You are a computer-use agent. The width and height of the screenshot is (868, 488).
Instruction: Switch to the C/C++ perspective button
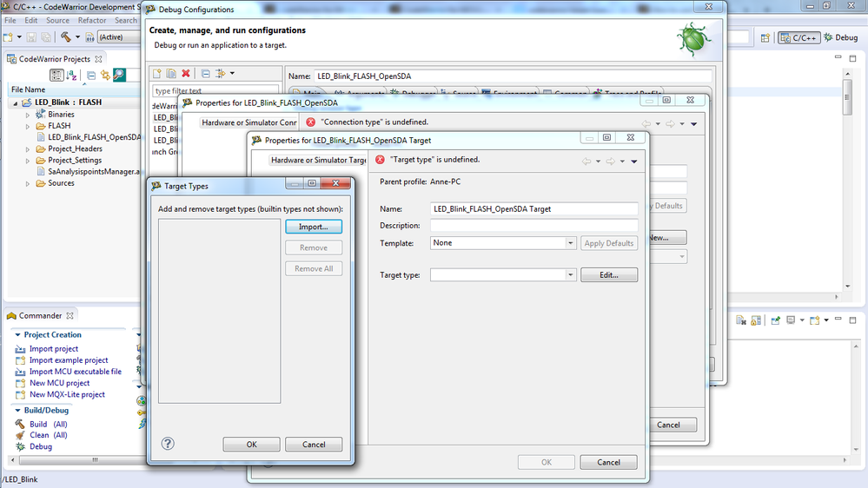coord(798,37)
